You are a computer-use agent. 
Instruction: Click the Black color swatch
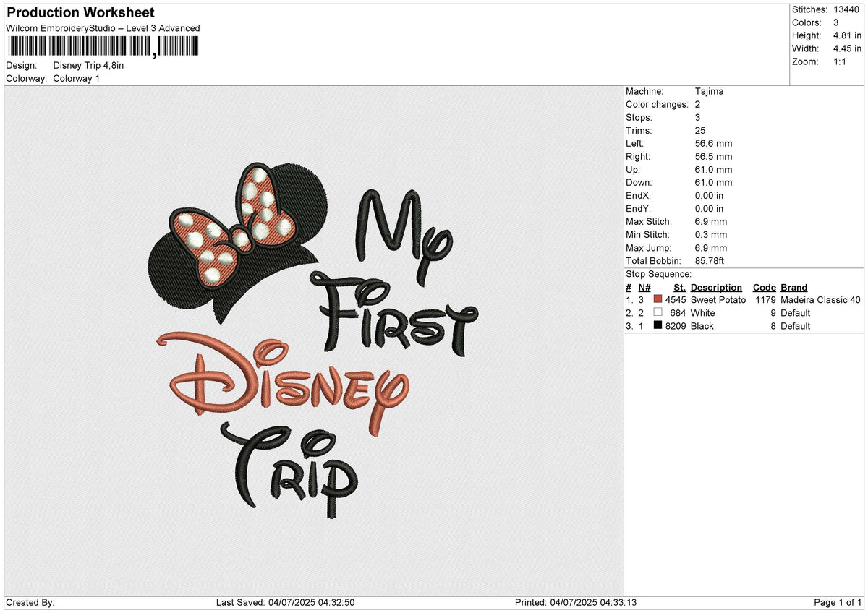(x=658, y=325)
